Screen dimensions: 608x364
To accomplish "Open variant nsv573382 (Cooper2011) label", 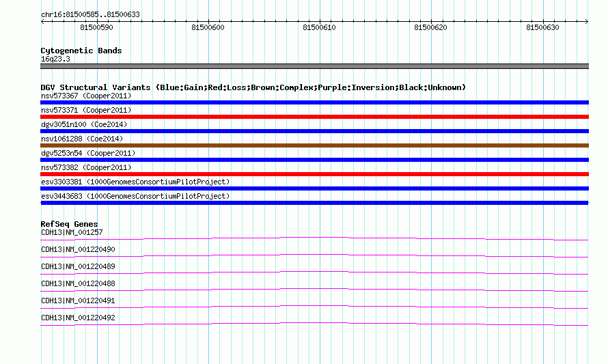I will (x=86, y=167).
